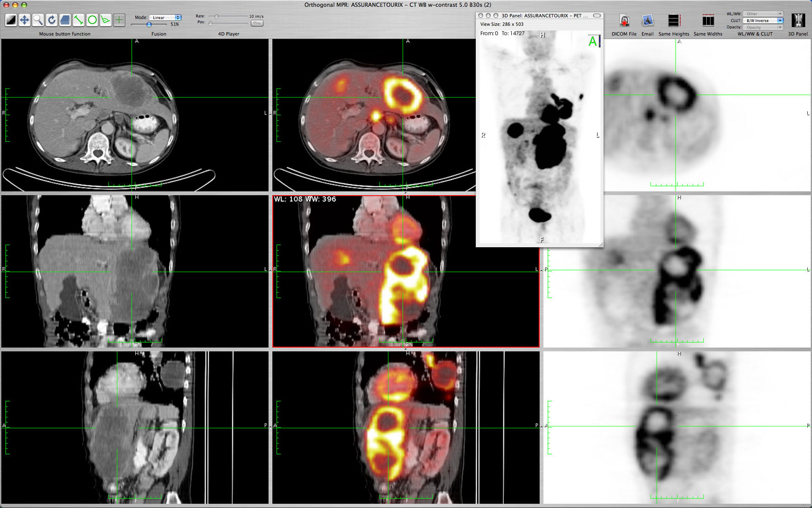Select the Cross position tool
This screenshot has height=508, width=812.
tap(119, 20)
